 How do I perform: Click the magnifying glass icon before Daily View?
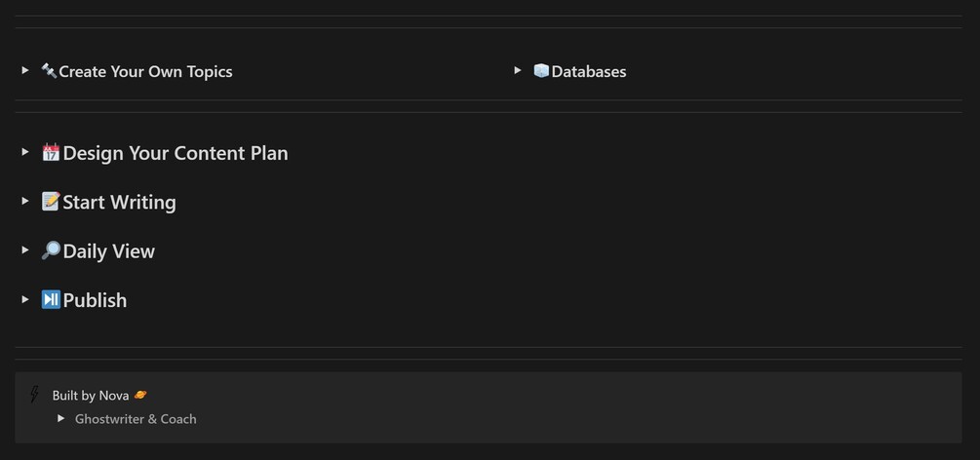pos(51,250)
